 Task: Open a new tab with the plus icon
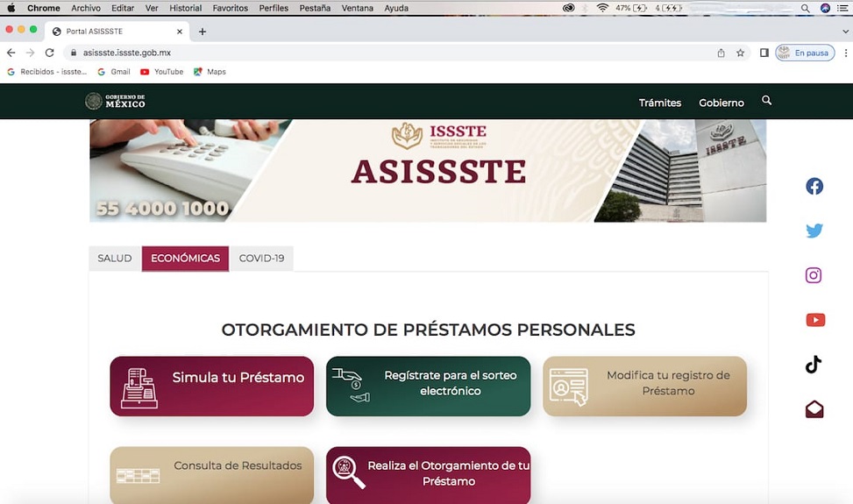(203, 32)
